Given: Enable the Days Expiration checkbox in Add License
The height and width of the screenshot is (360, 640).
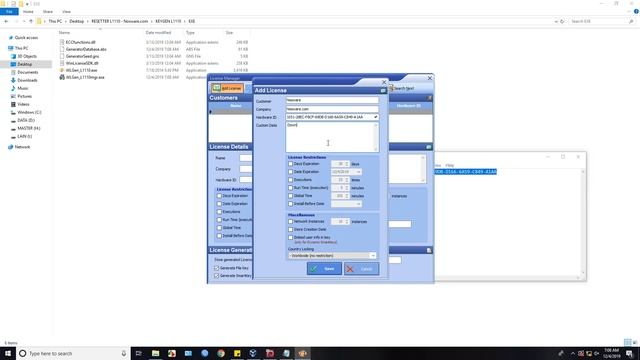Looking at the screenshot, I should 291,164.
